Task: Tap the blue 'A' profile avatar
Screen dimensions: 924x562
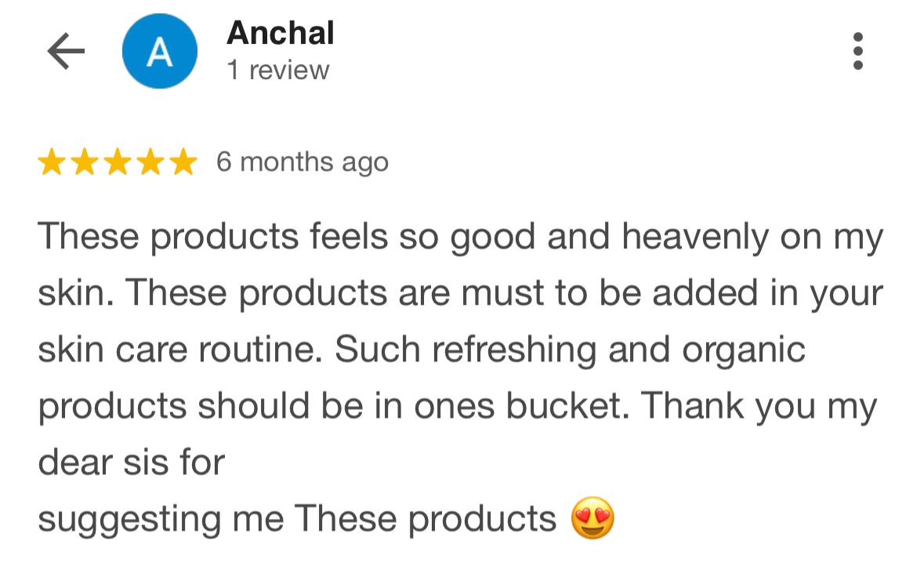Action: (159, 52)
